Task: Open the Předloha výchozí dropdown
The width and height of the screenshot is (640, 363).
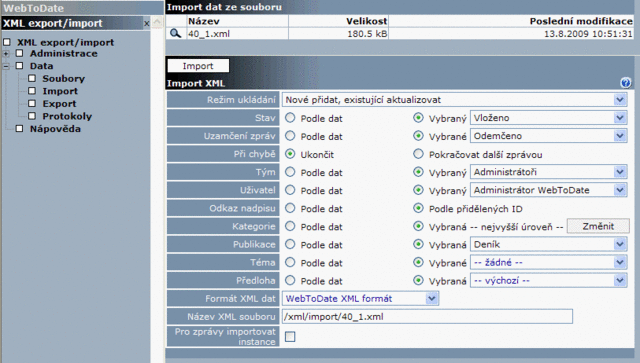Action: (x=549, y=281)
